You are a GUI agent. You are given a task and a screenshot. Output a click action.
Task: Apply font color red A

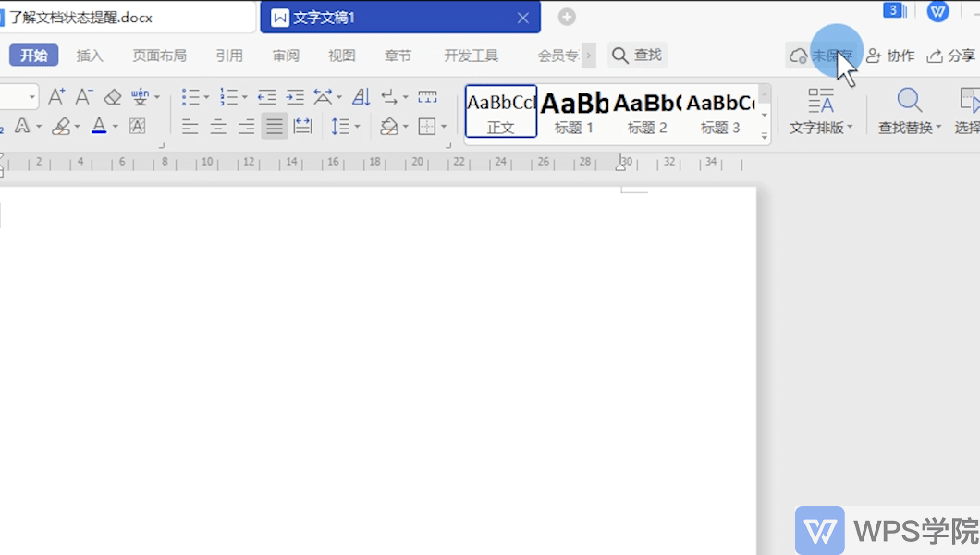click(x=99, y=126)
